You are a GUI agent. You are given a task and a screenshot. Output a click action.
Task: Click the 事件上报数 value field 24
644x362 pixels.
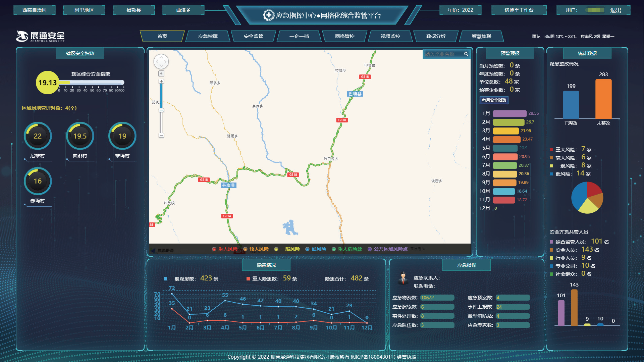[513, 307]
